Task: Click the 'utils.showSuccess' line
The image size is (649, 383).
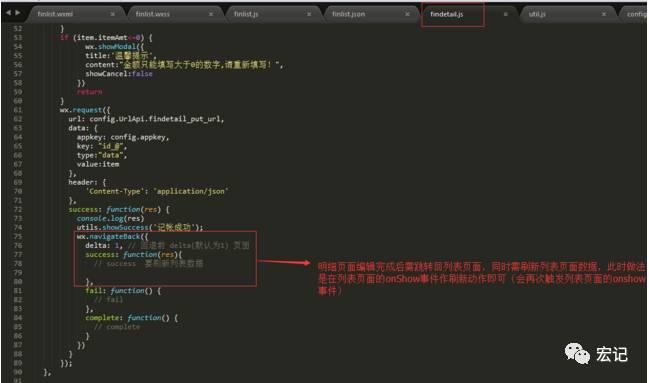Action: [140, 227]
